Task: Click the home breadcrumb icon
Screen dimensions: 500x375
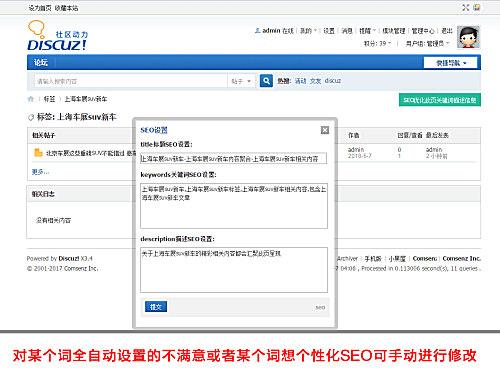Action: (31, 99)
